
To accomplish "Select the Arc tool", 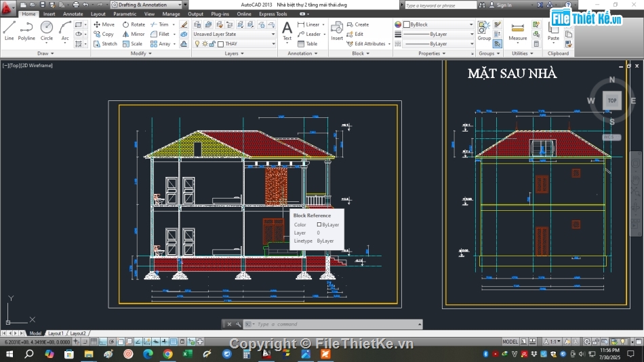I will [65, 31].
